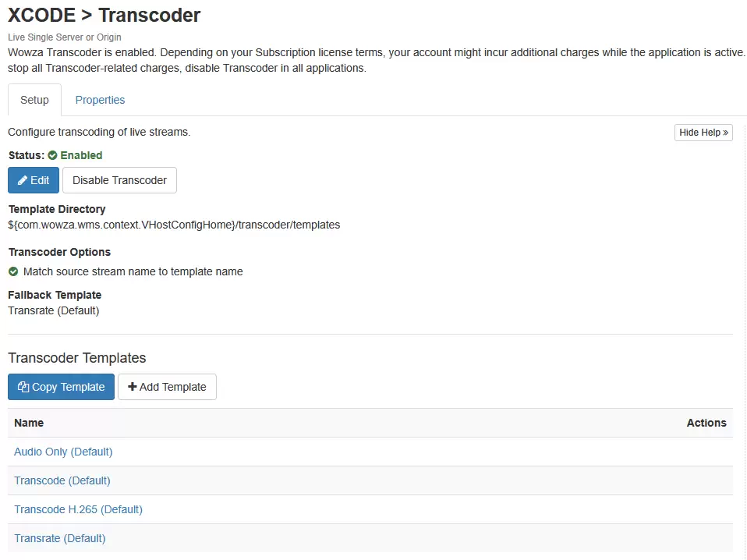Open the Transcode H.265 (Default) template
This screenshot has width=747, height=560.
(x=78, y=509)
